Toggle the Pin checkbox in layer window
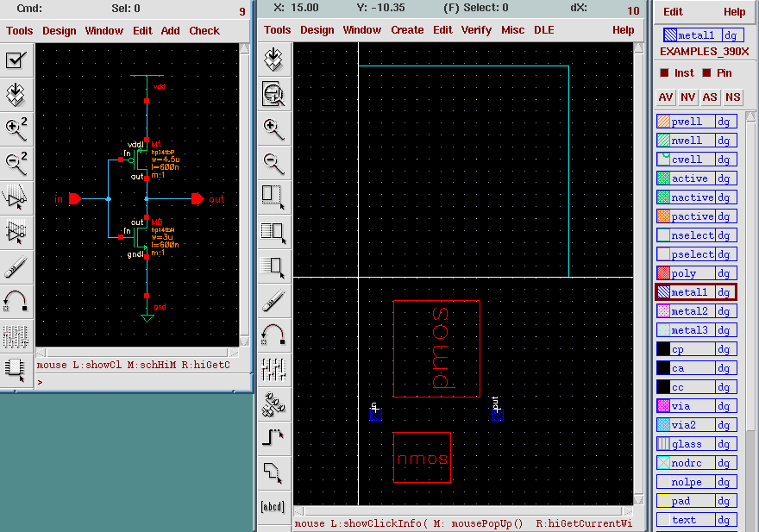 point(706,73)
